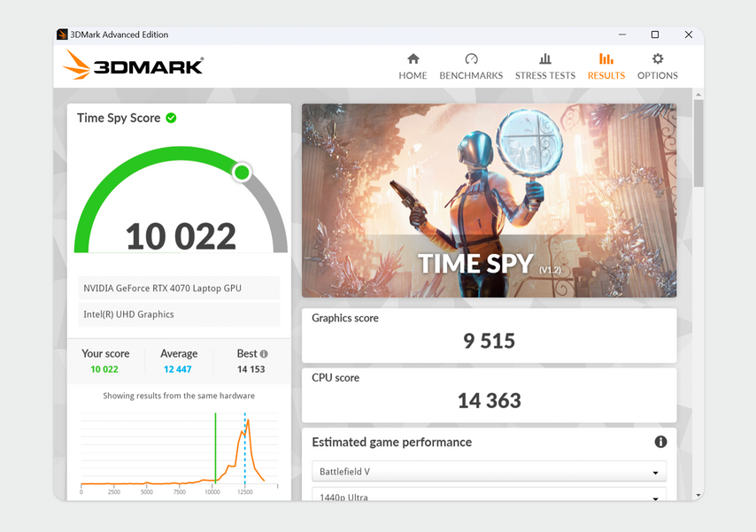Open the Home tab
Image resolution: width=756 pixels, height=532 pixels.
point(413,66)
